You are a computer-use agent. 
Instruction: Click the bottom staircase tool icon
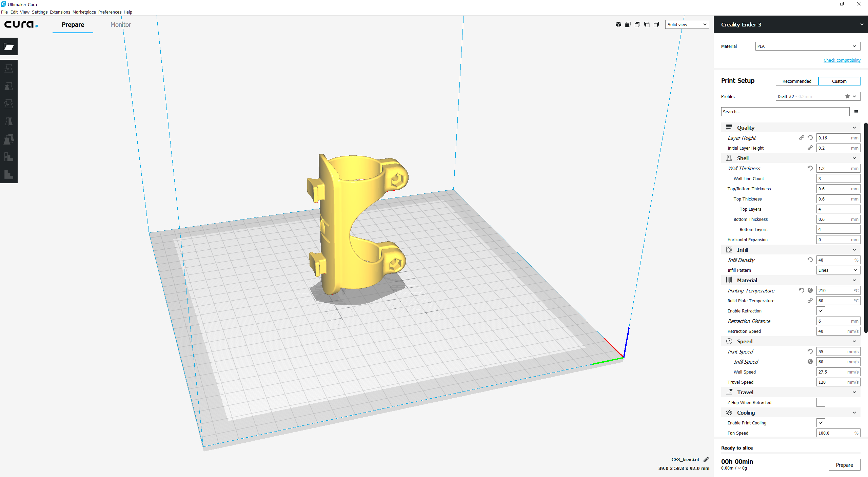[9, 175]
